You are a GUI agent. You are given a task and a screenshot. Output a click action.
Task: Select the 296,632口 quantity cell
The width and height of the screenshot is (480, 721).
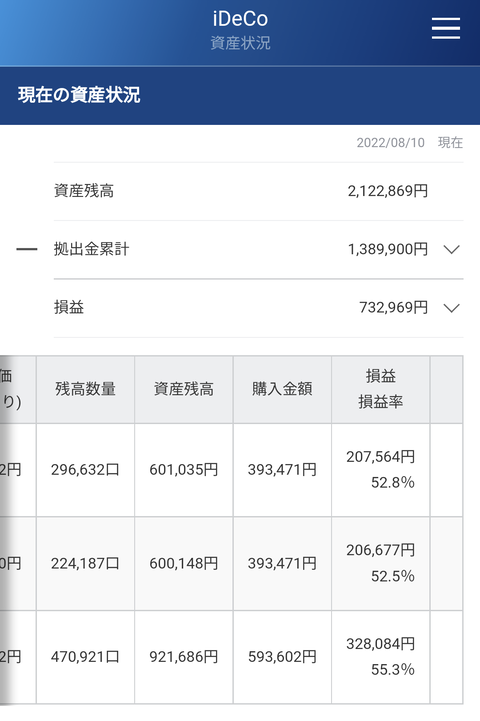(86, 469)
